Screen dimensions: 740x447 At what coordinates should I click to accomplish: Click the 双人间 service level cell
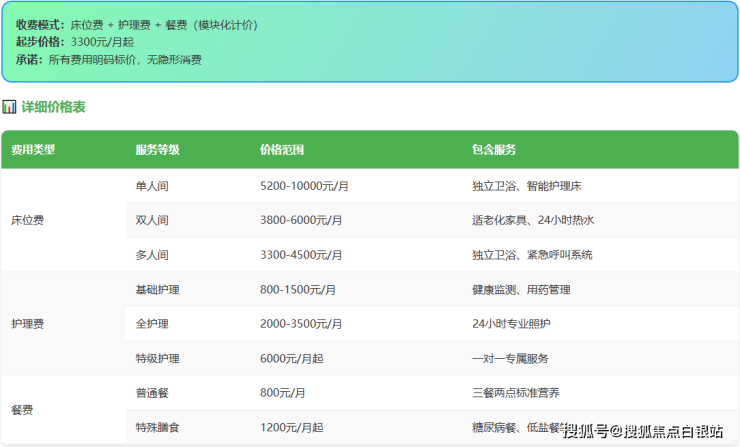click(152, 220)
